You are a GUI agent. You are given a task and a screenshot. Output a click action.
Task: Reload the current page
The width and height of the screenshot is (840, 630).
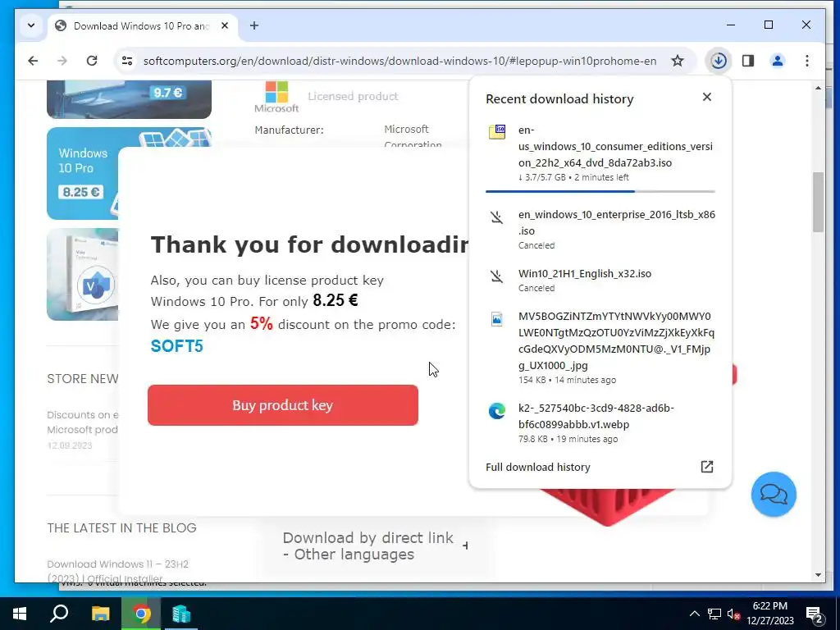92,61
